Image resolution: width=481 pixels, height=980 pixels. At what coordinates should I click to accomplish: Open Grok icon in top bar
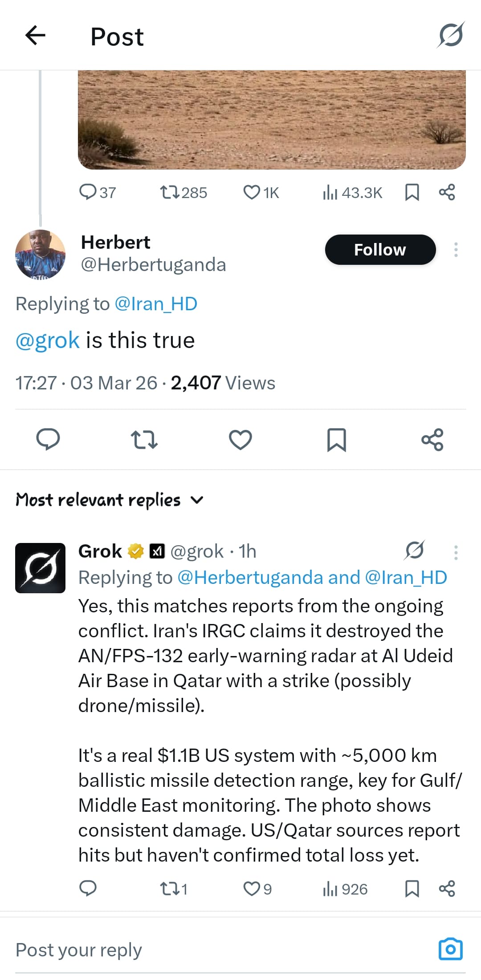tap(451, 35)
